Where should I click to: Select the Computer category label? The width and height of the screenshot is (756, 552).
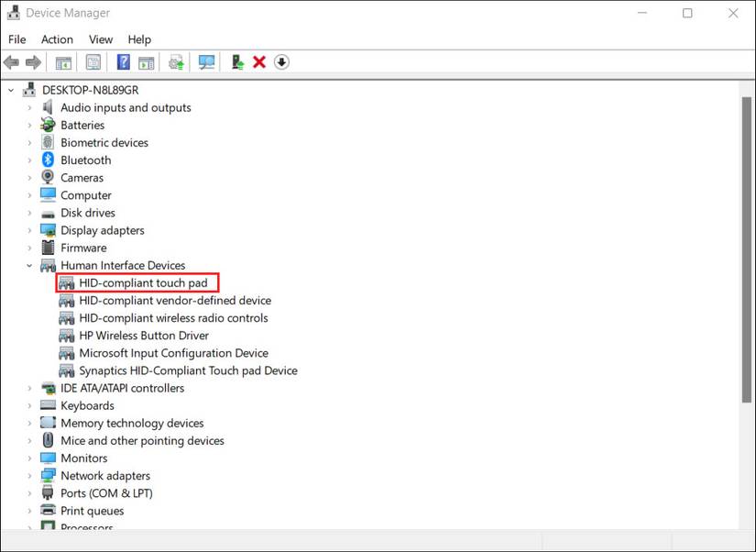(x=86, y=195)
